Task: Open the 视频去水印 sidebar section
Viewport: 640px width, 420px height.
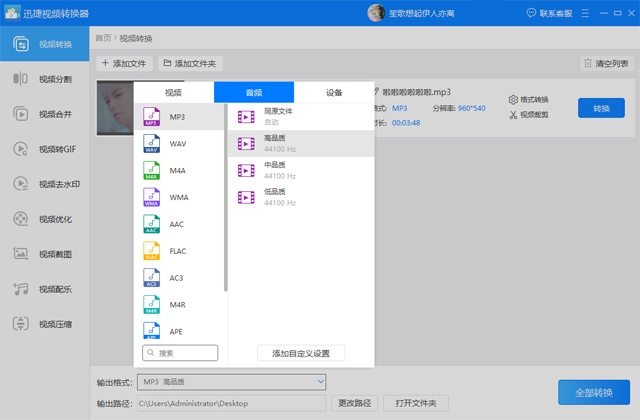Action: (44, 184)
